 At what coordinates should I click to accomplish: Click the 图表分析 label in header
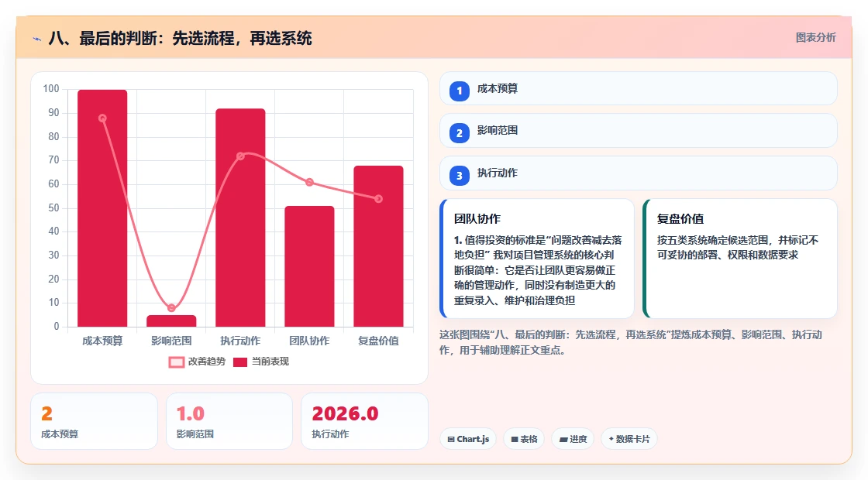[815, 38]
